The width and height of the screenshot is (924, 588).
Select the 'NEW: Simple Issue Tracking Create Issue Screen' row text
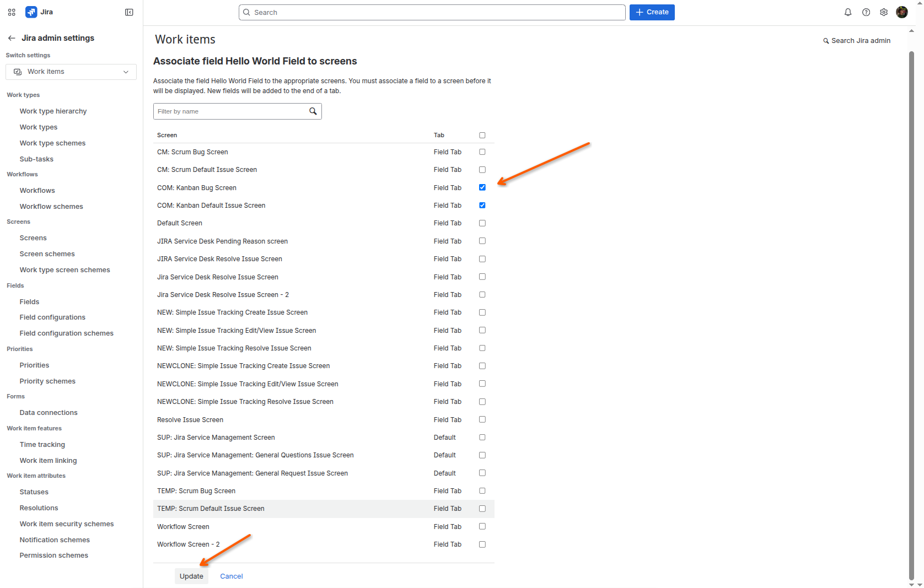pos(232,312)
